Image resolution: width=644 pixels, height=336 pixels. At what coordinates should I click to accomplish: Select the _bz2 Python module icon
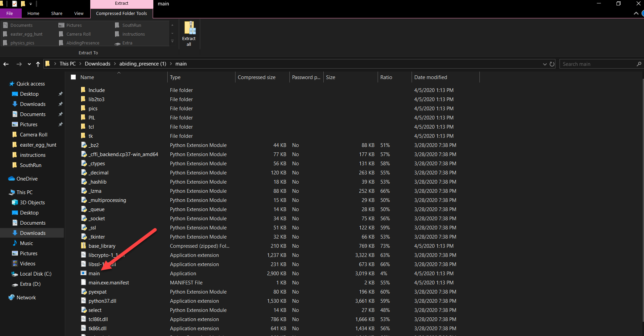pyautogui.click(x=84, y=145)
